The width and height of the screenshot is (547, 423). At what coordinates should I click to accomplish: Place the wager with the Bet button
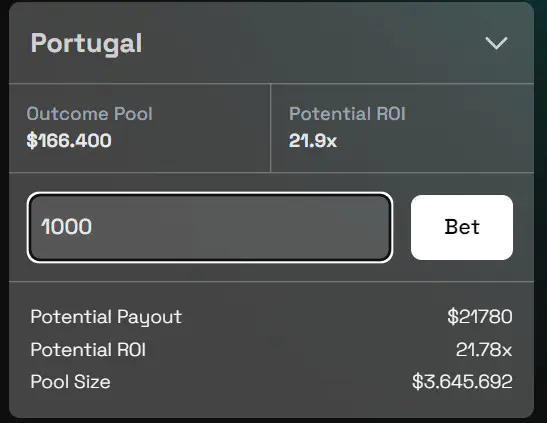(462, 227)
